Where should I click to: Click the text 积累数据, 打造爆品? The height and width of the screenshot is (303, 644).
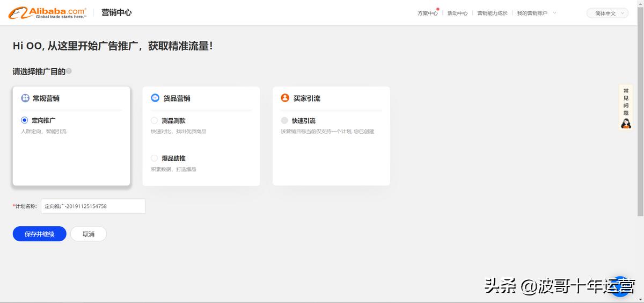click(173, 170)
